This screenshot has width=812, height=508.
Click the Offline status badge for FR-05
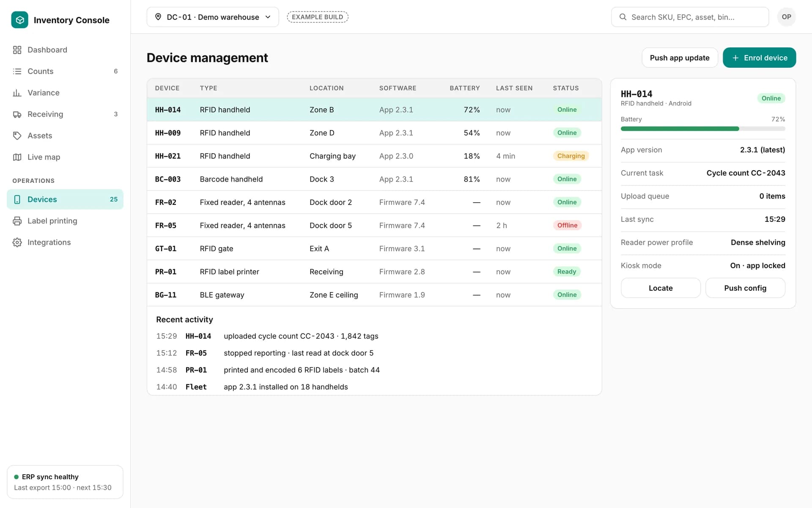click(x=567, y=225)
